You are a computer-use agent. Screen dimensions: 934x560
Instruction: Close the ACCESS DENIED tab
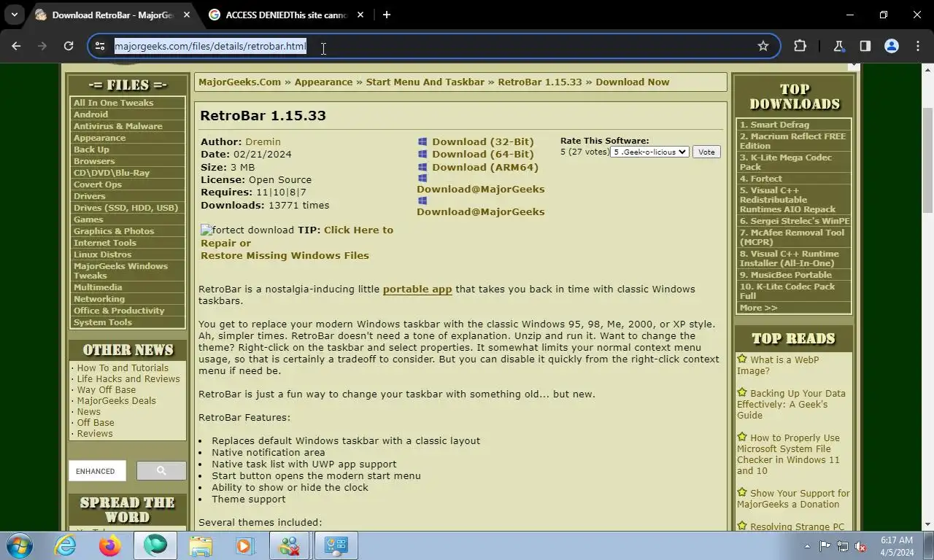(360, 15)
